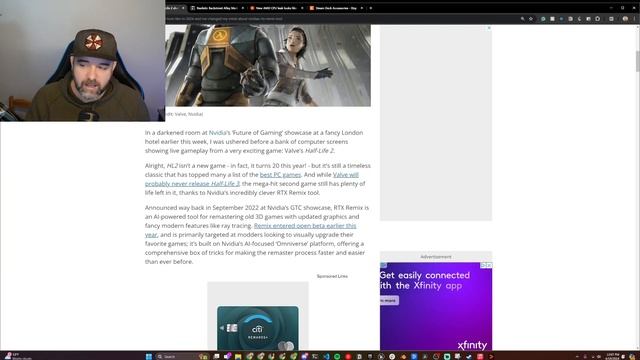The width and height of the screenshot is (640, 360).
Task: Close the Xfinity ad via X icon
Action: (x=489, y=265)
